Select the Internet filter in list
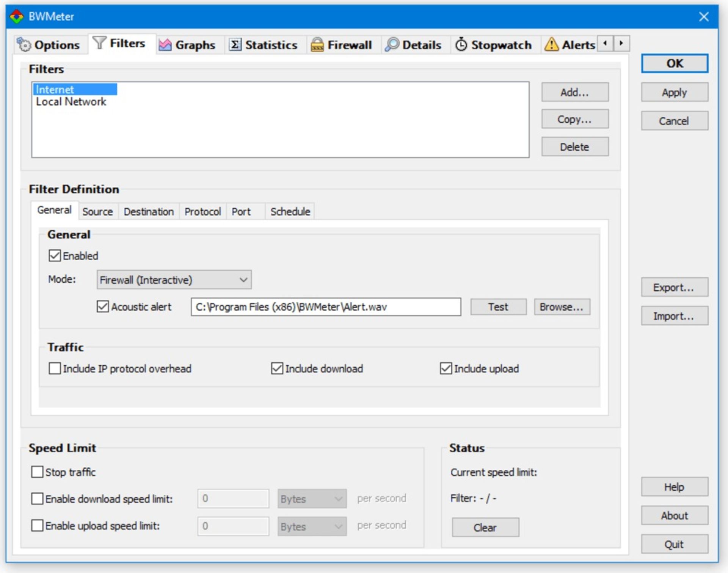 pos(75,89)
